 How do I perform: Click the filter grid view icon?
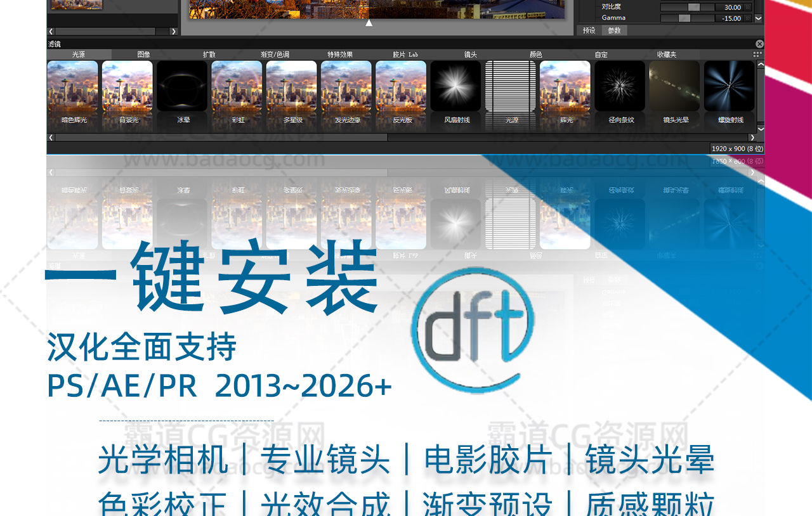point(757,55)
